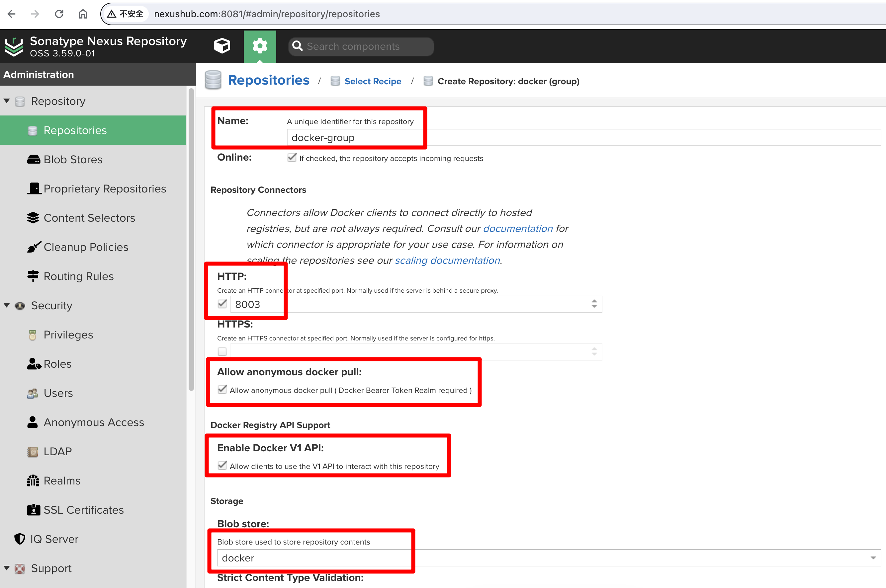The width and height of the screenshot is (886, 588).
Task: Click SSL Certificates badge icon
Action: click(34, 510)
